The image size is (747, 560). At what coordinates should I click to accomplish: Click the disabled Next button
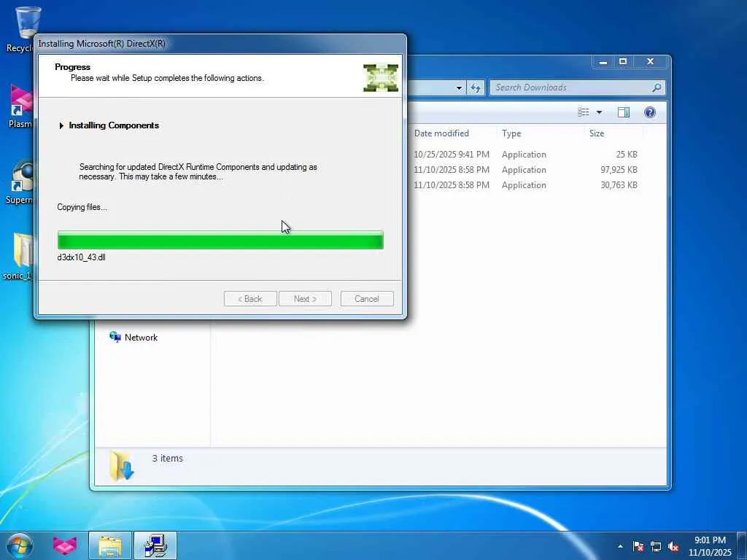pyautogui.click(x=305, y=298)
